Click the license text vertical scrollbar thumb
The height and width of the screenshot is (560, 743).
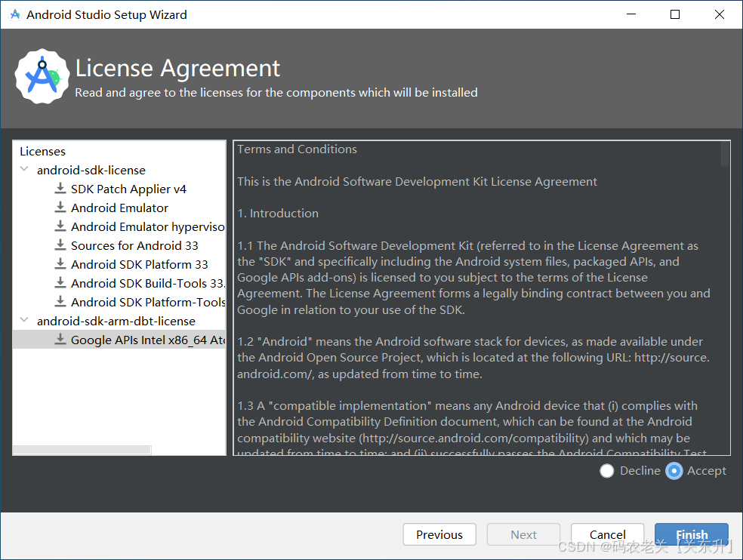click(x=725, y=154)
